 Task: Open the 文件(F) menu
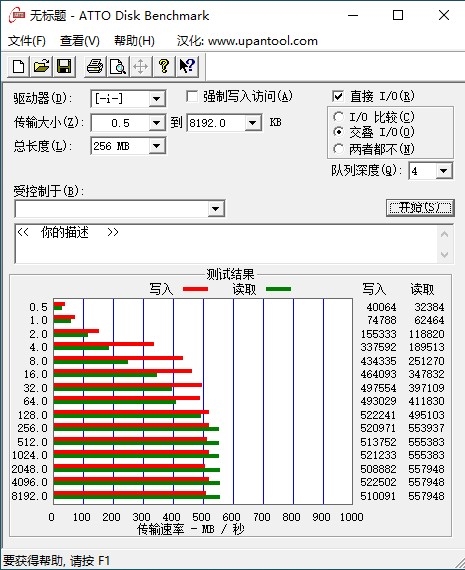point(27,41)
